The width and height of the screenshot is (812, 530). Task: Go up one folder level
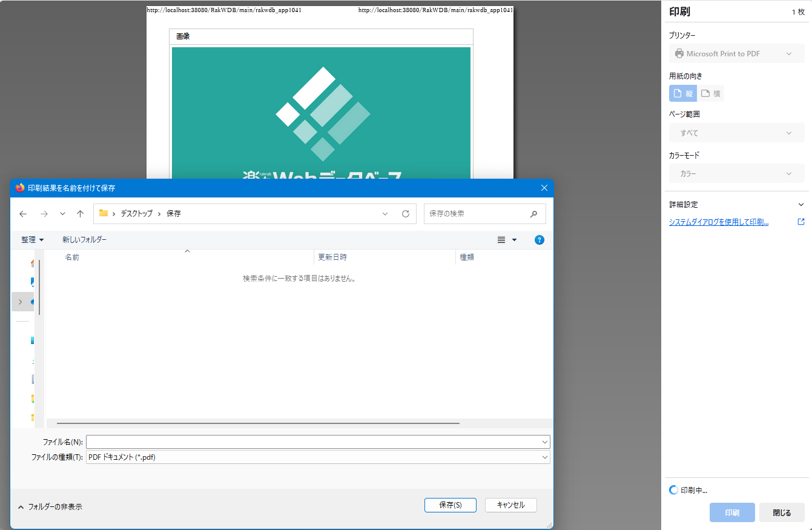(80, 214)
